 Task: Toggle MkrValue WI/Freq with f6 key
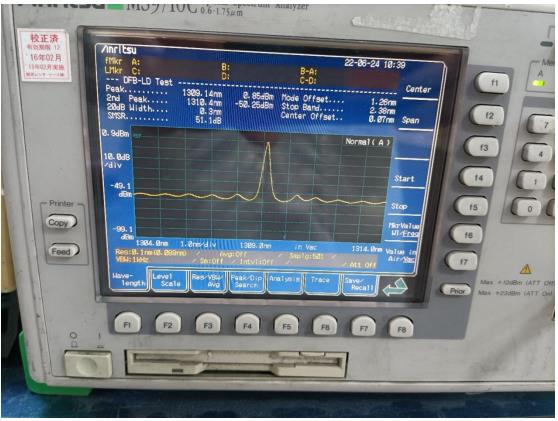(x=466, y=234)
